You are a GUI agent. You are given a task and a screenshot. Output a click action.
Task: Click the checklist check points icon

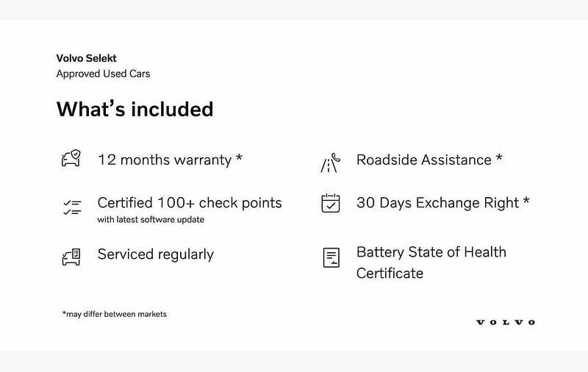71,207
